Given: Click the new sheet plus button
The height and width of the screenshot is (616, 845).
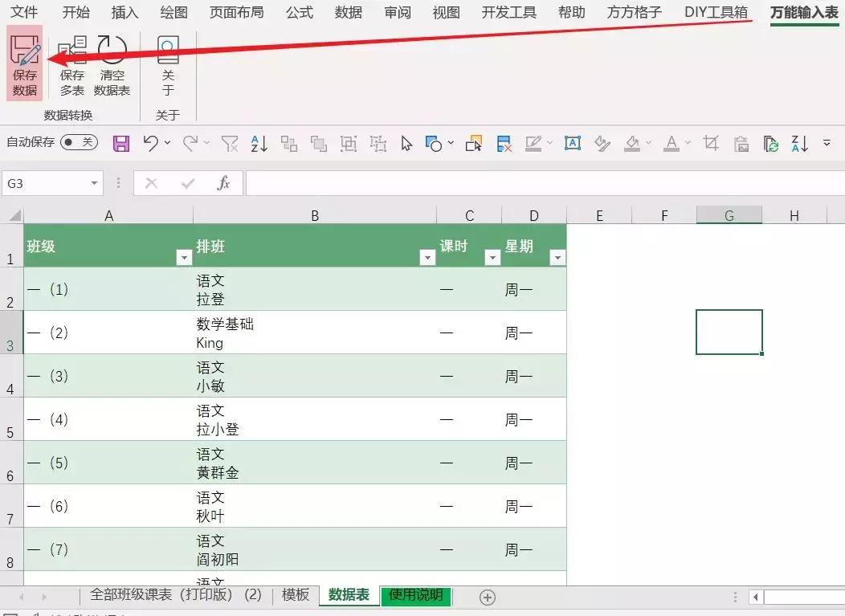Looking at the screenshot, I should coord(487,596).
